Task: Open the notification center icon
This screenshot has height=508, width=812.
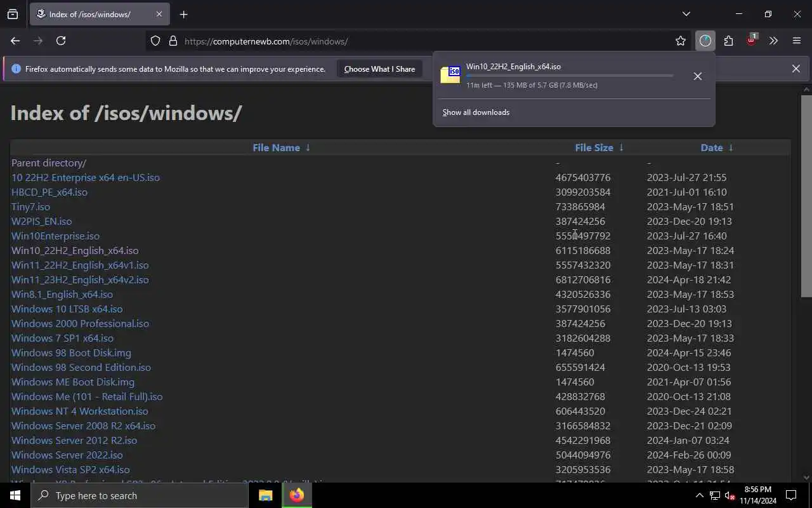Action: [x=791, y=495]
